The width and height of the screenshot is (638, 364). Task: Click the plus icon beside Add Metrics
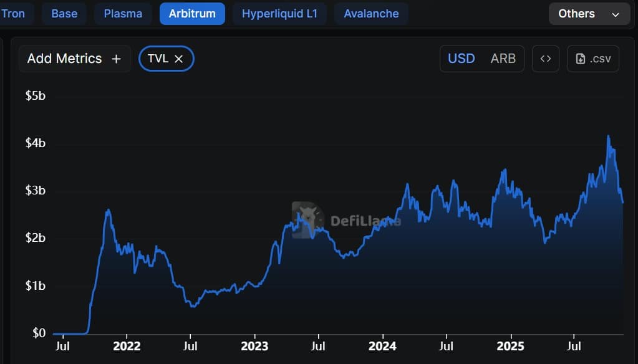tap(117, 59)
